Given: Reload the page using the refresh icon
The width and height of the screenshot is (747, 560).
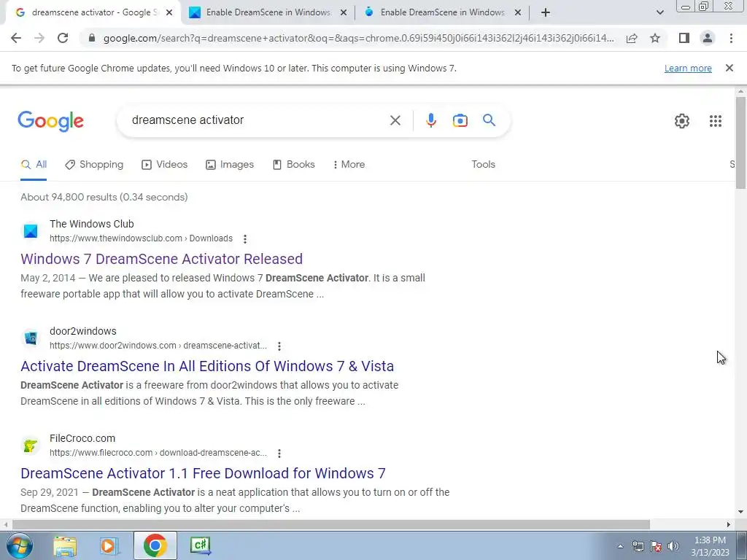Looking at the screenshot, I should pyautogui.click(x=63, y=38).
